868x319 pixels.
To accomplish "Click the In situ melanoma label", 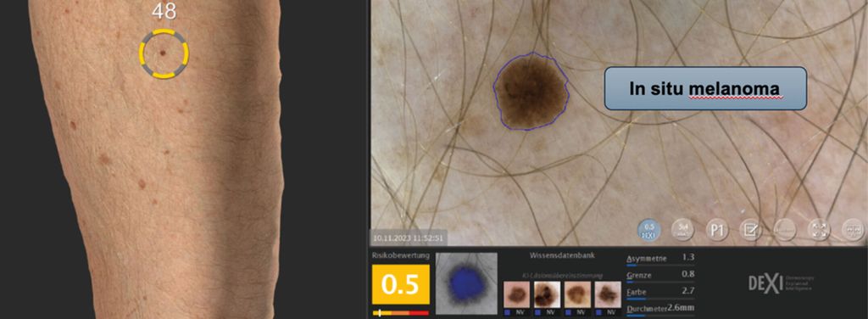I will tap(705, 88).
